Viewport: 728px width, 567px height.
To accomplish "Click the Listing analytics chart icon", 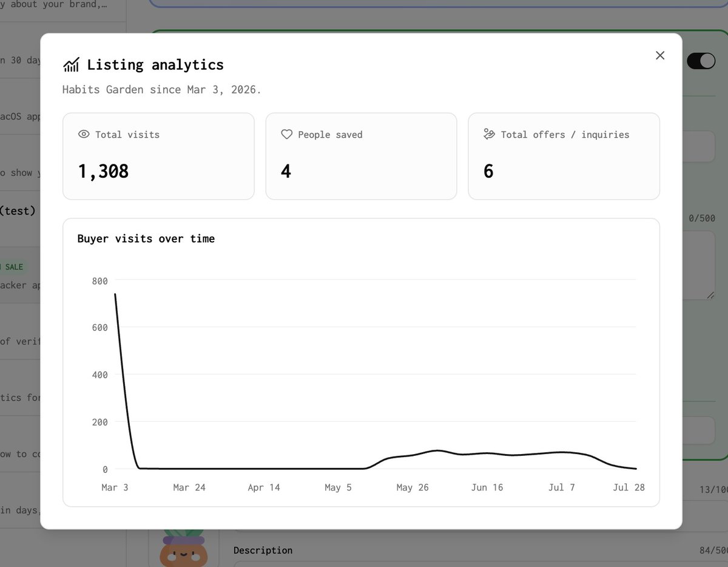I will tap(71, 64).
